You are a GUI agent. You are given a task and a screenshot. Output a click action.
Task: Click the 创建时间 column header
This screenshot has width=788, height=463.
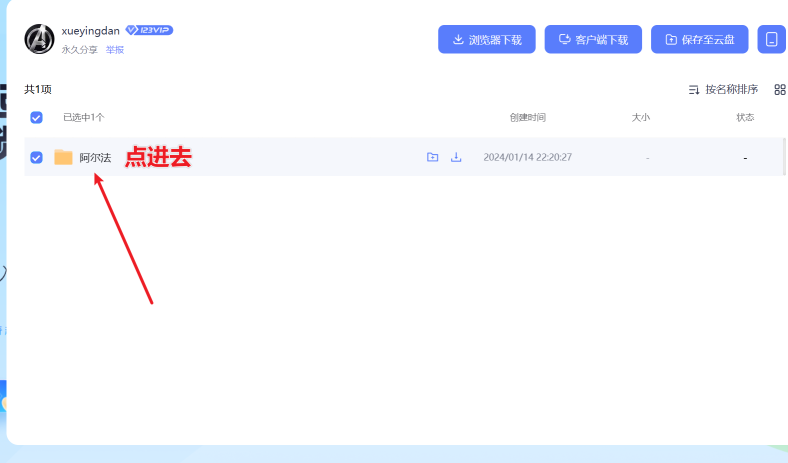point(527,117)
